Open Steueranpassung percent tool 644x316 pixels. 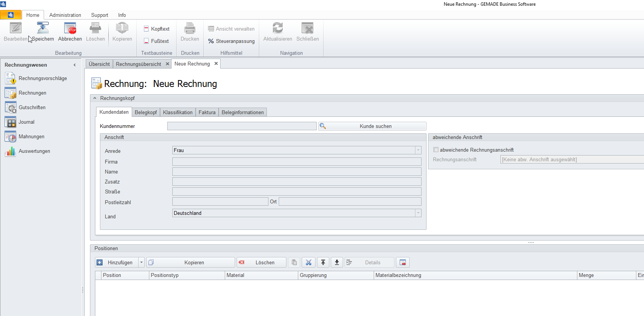231,41
